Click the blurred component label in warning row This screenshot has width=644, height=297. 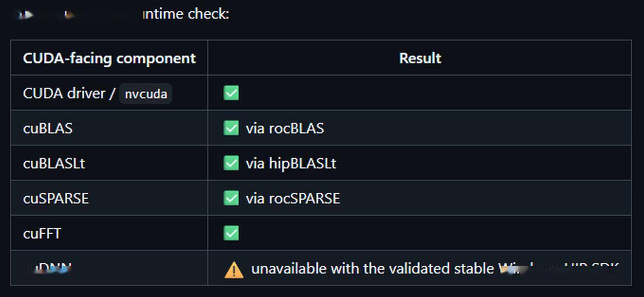pyautogui.click(x=48, y=269)
